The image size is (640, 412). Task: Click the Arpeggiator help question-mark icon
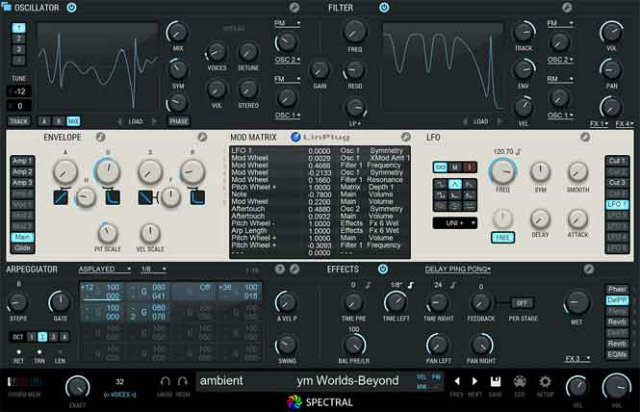(x=280, y=269)
